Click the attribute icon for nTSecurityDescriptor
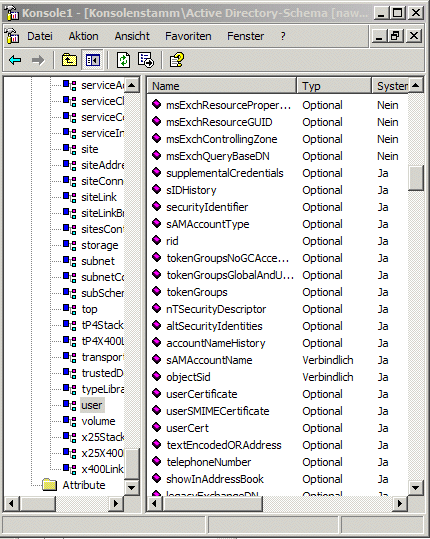Image resolution: width=430 pixels, height=539 pixels. [x=156, y=308]
